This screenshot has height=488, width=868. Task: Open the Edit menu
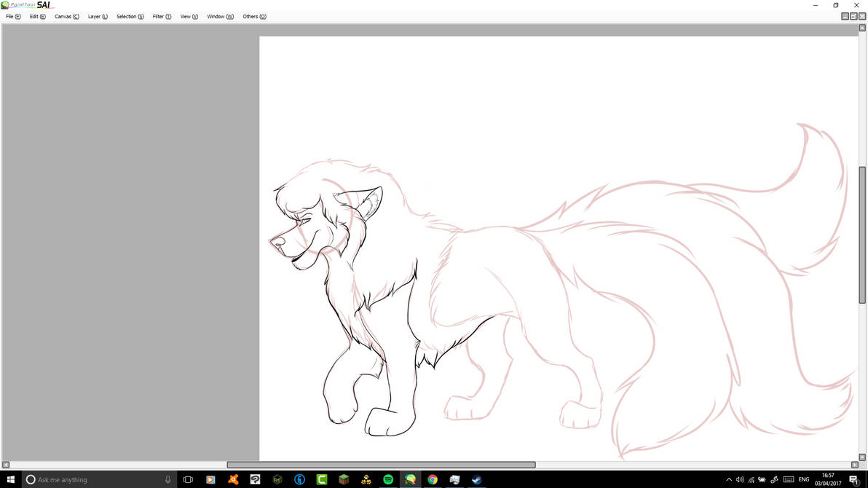coord(38,17)
